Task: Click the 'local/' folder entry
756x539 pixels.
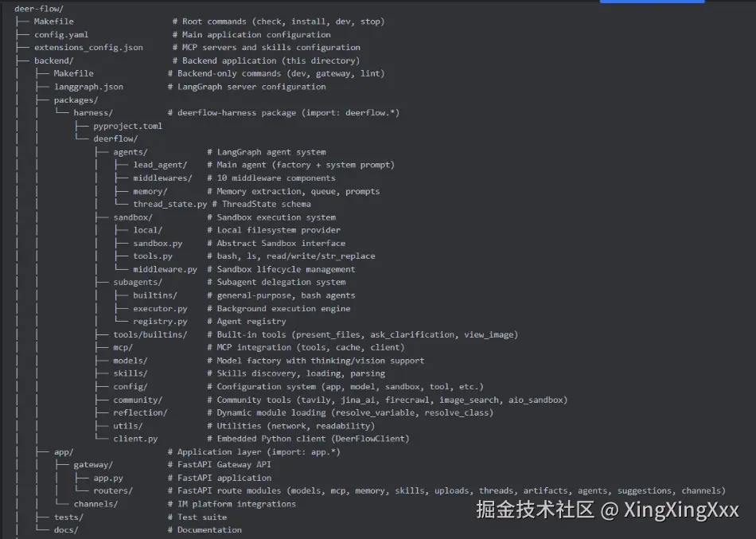Action: click(x=147, y=230)
